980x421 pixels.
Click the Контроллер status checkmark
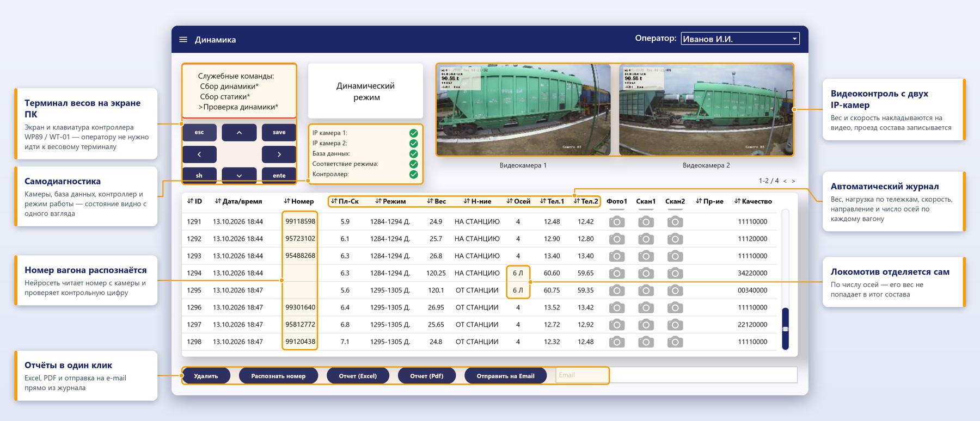pyautogui.click(x=414, y=175)
